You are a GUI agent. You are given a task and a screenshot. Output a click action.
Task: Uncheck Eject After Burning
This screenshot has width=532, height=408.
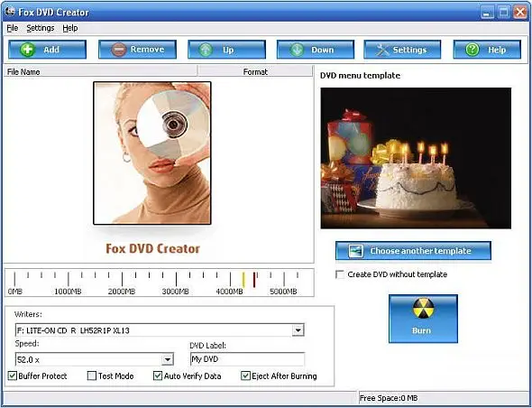pos(245,376)
